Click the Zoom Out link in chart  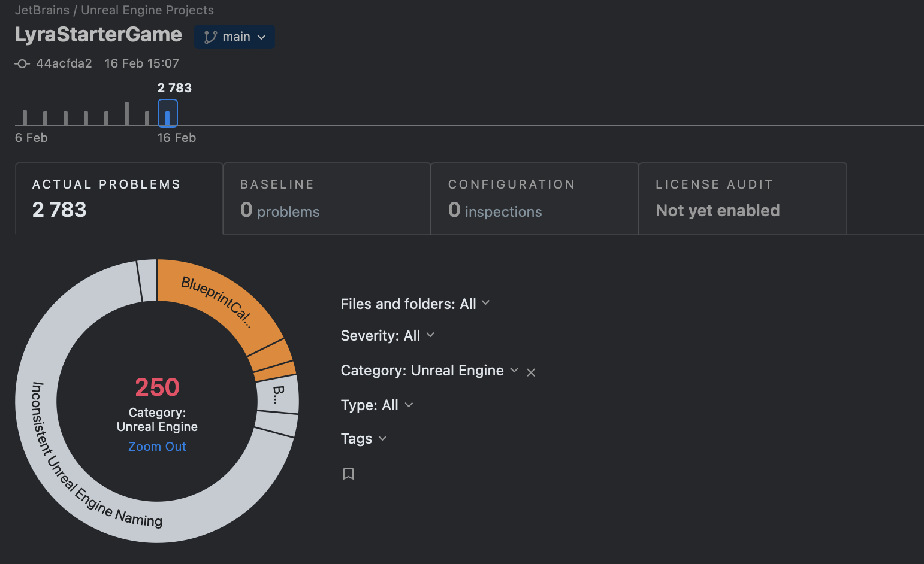157,447
